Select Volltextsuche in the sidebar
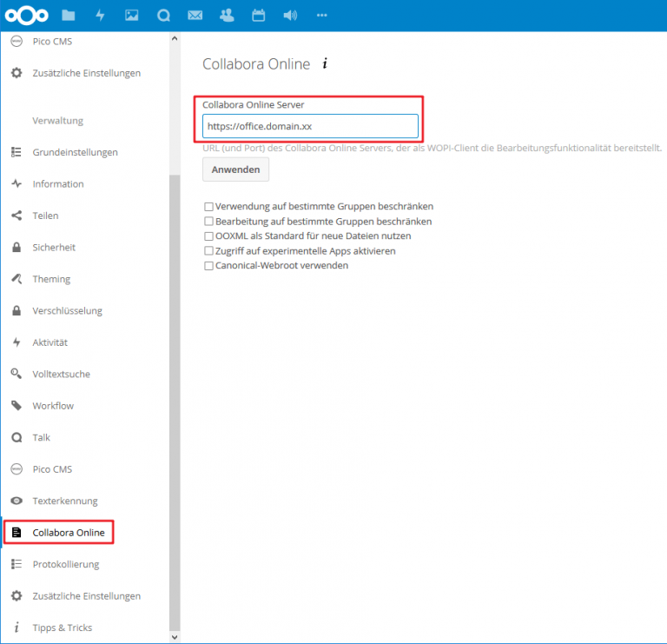667x644 pixels. click(61, 375)
